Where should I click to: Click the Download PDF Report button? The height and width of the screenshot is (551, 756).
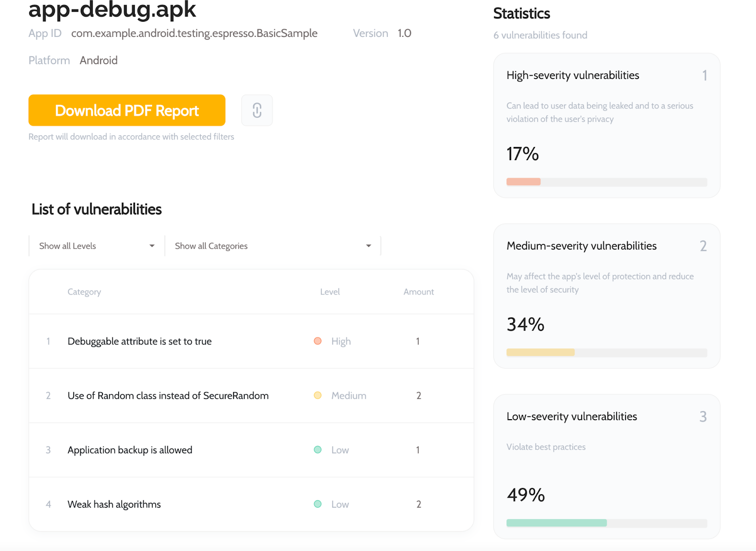coord(127,110)
